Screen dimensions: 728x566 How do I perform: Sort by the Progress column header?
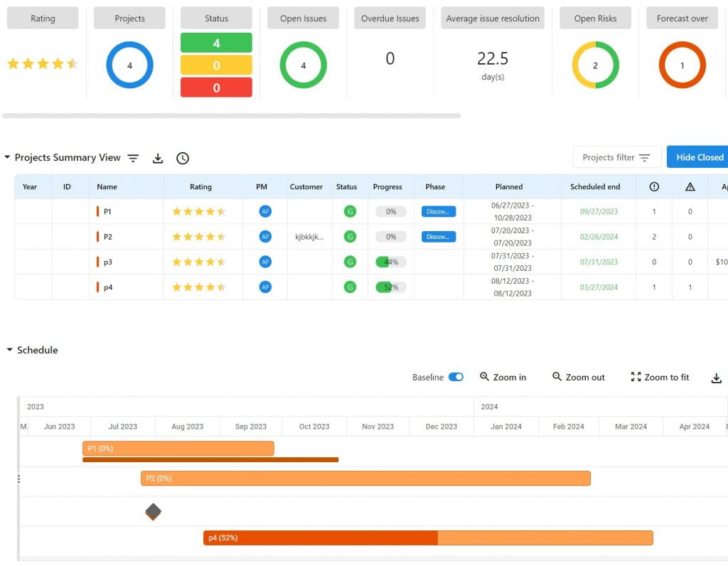click(387, 187)
